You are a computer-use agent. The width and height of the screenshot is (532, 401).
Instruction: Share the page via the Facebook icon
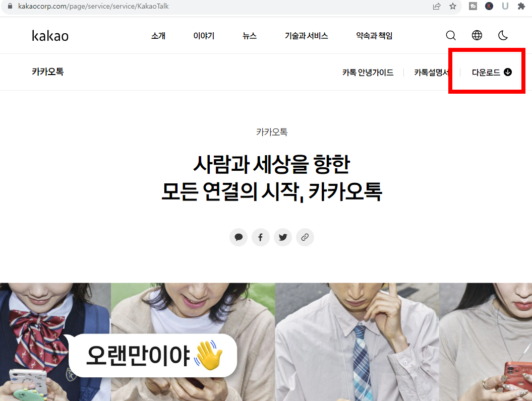pyautogui.click(x=261, y=237)
